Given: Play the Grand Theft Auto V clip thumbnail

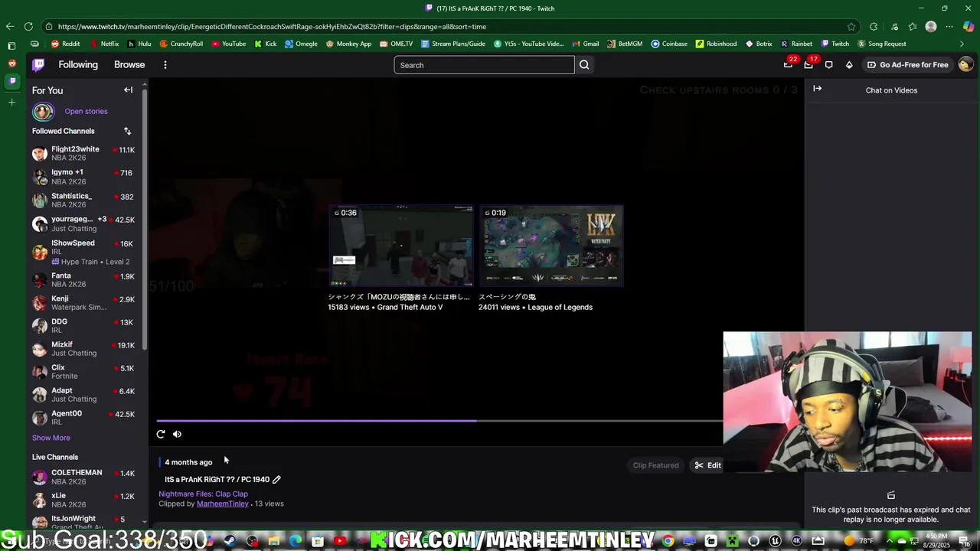Looking at the screenshot, I should tap(401, 245).
